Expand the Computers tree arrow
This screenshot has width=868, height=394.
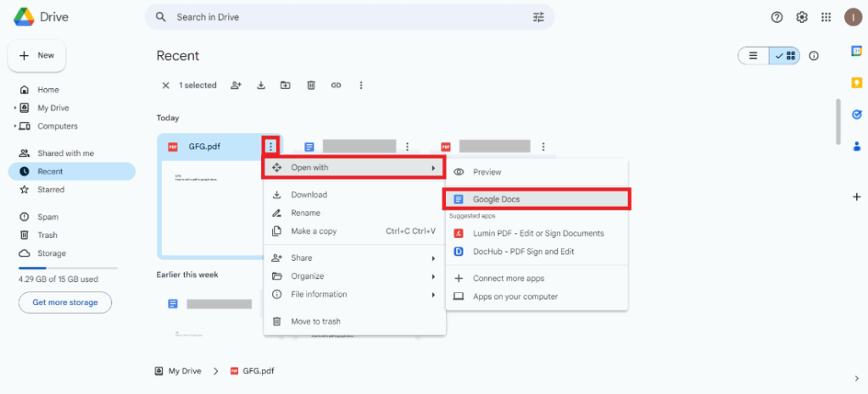click(x=15, y=126)
